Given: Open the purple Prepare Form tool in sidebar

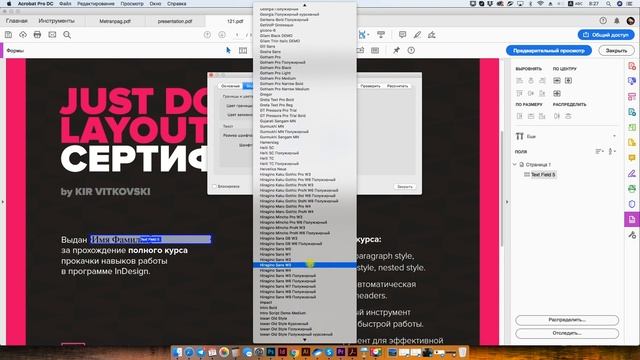Looking at the screenshot, I should click(x=632, y=219).
